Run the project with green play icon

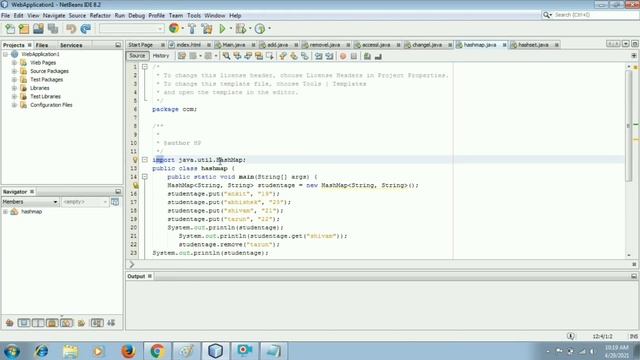(222, 29)
